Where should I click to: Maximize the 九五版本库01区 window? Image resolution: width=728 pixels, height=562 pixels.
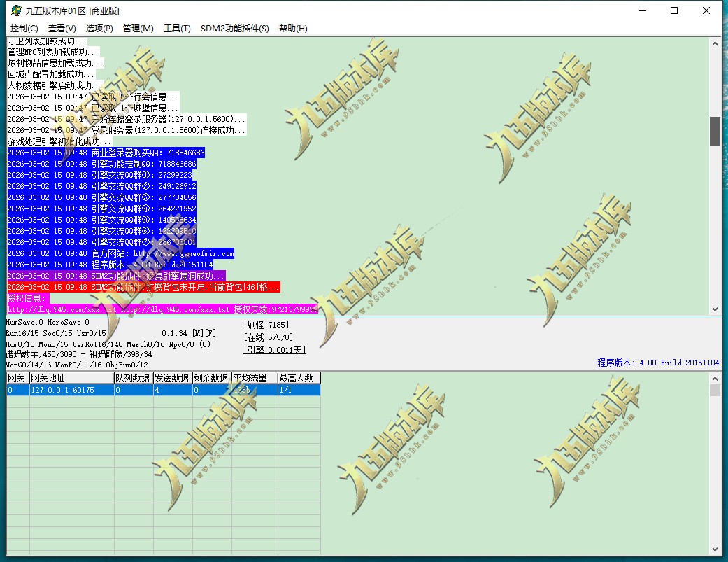(x=674, y=10)
